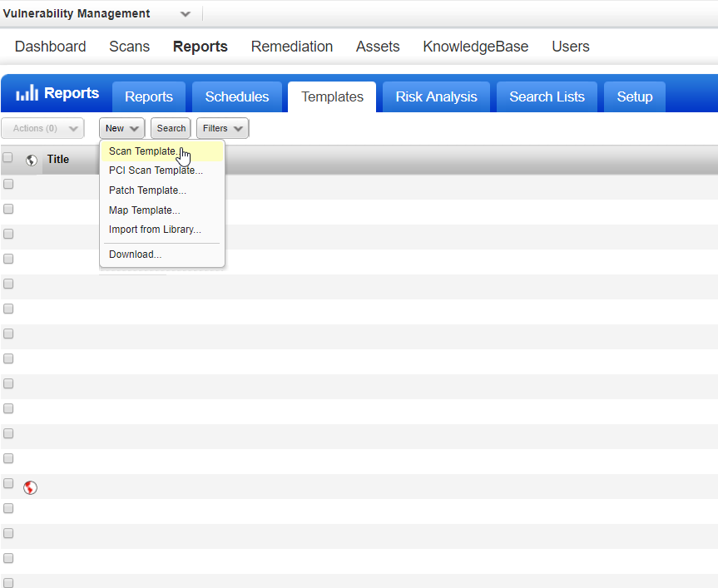Open the New dropdown menu

pos(121,128)
